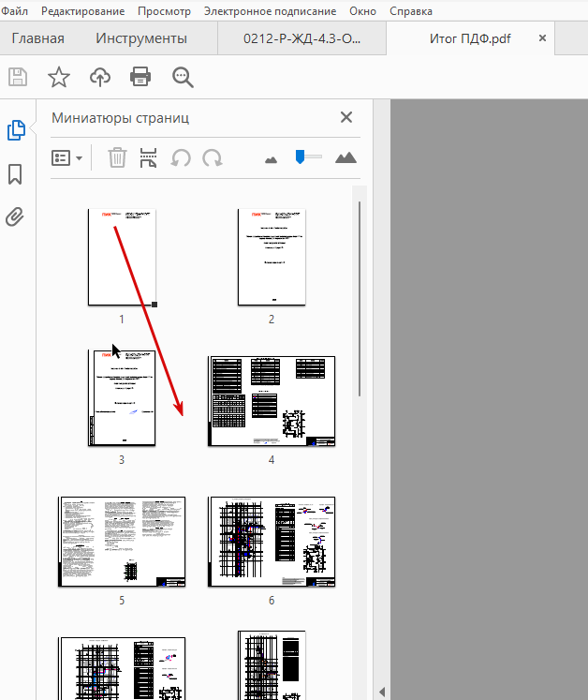Delete selected pages with trash icon
The width and height of the screenshot is (588, 700).
(x=117, y=157)
